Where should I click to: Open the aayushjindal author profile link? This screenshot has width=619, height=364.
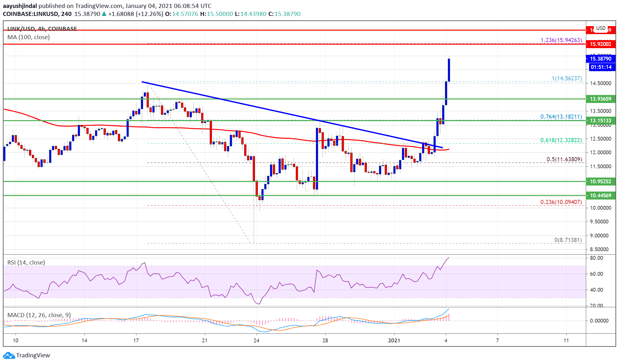click(20, 6)
